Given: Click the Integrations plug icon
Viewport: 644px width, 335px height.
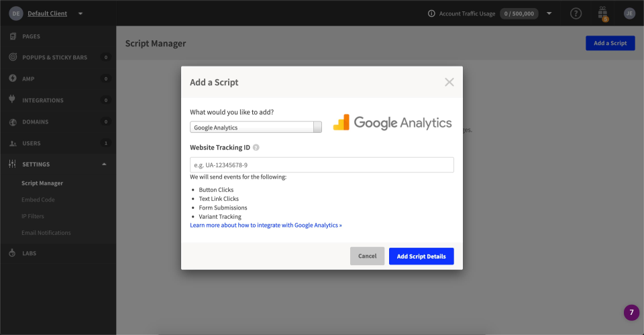Looking at the screenshot, I should 12,99.
